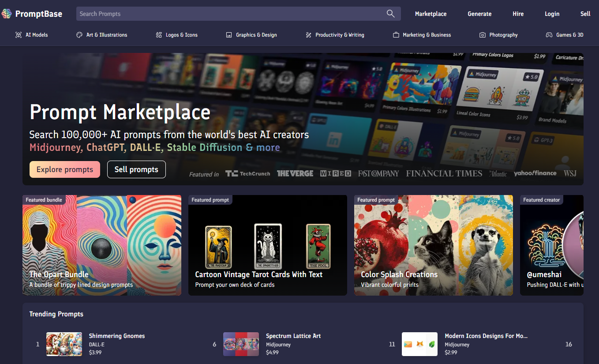Click the search magnifying glass icon
Screen dimensions: 599x364
click(x=390, y=14)
